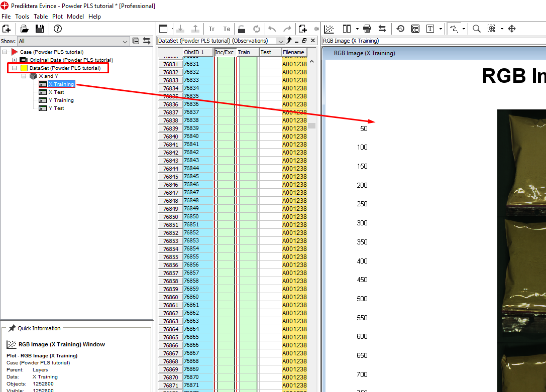Click the Tr training set toolbar icon
546x392 pixels.
click(211, 29)
